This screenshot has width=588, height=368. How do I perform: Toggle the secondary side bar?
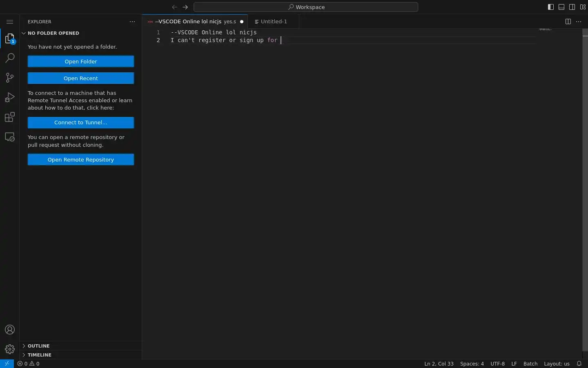click(x=572, y=7)
